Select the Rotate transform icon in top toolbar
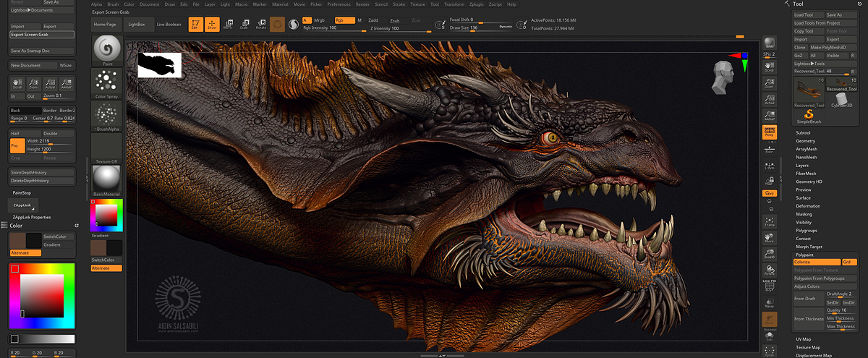This screenshot has width=868, height=358. [260, 24]
